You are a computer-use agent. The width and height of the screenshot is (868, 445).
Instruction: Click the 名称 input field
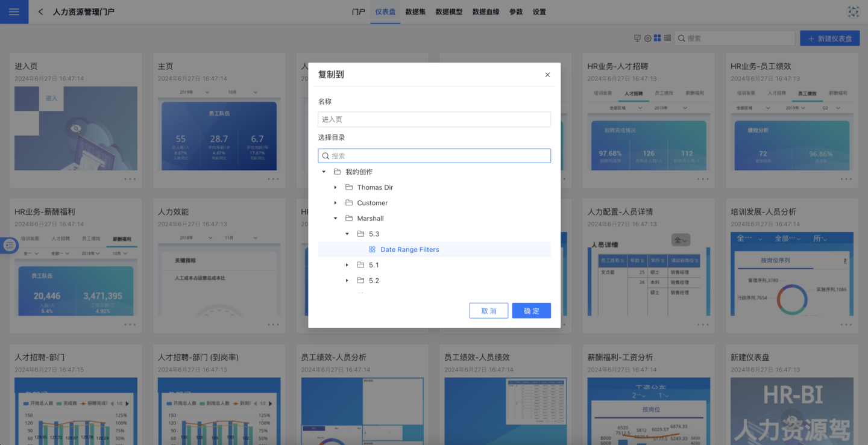(x=434, y=119)
